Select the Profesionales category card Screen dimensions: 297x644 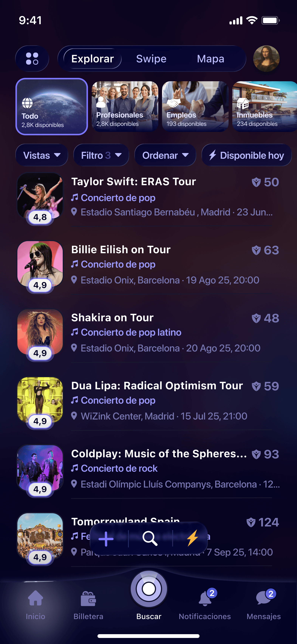point(125,107)
